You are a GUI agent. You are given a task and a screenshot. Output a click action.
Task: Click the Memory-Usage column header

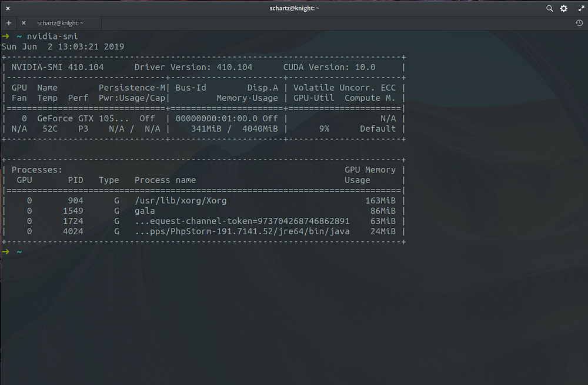tap(247, 98)
